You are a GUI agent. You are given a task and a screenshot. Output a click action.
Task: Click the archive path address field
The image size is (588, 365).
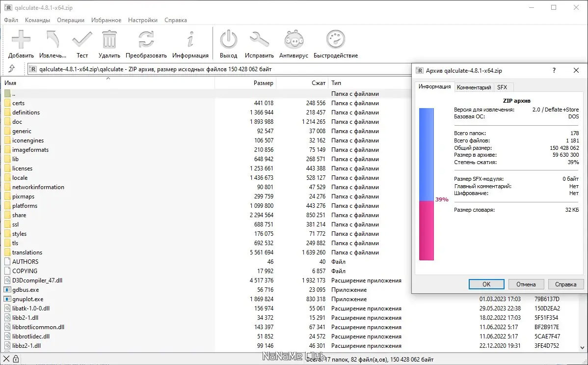[x=219, y=69]
